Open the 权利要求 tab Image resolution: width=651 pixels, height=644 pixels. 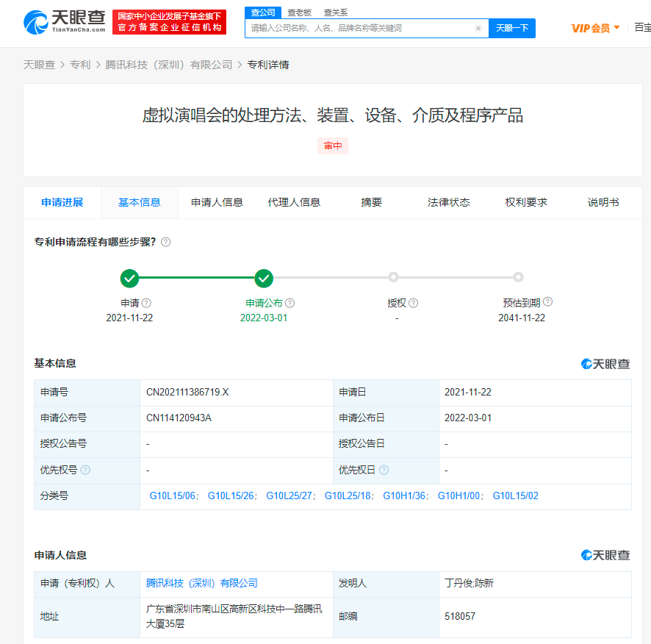click(x=526, y=202)
